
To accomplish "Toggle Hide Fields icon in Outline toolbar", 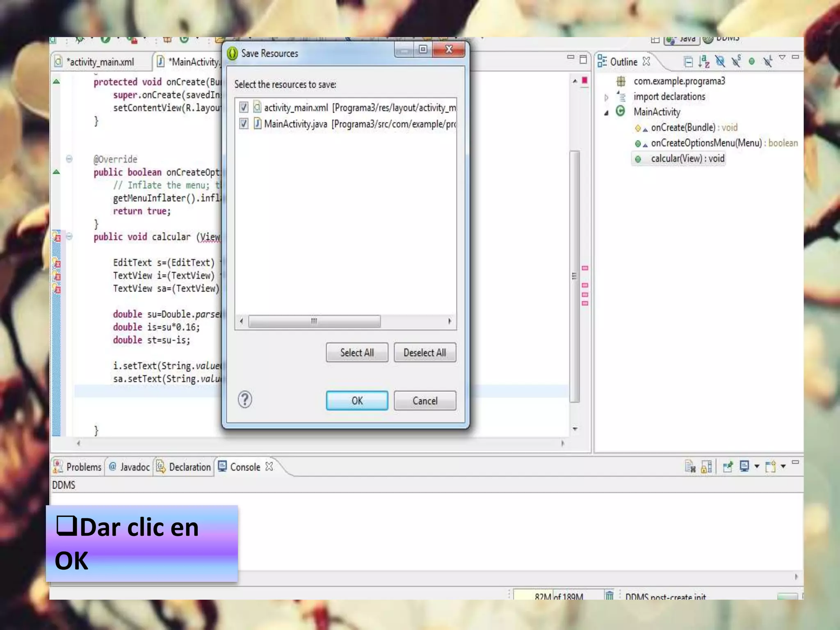I will pyautogui.click(x=720, y=62).
